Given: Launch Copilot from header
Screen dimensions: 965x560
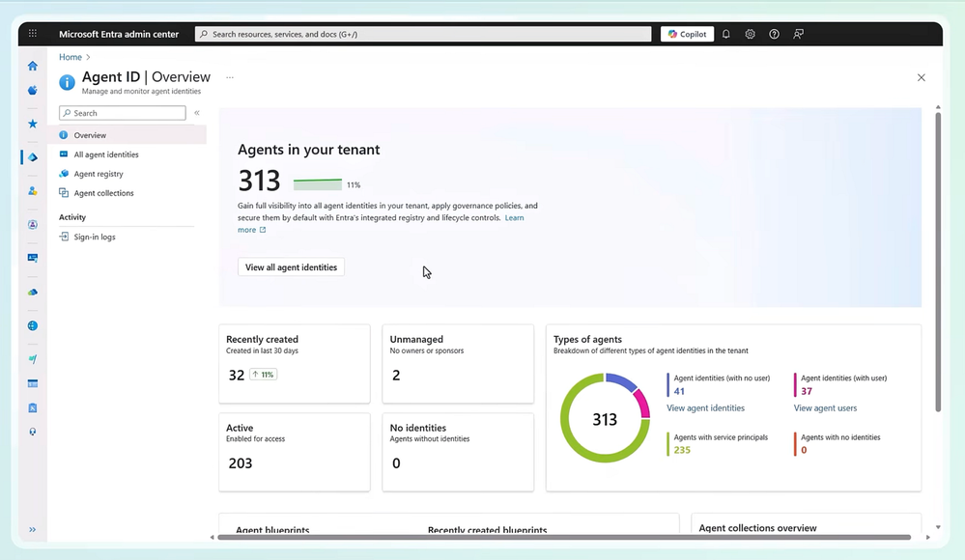Looking at the screenshot, I should tap(688, 34).
